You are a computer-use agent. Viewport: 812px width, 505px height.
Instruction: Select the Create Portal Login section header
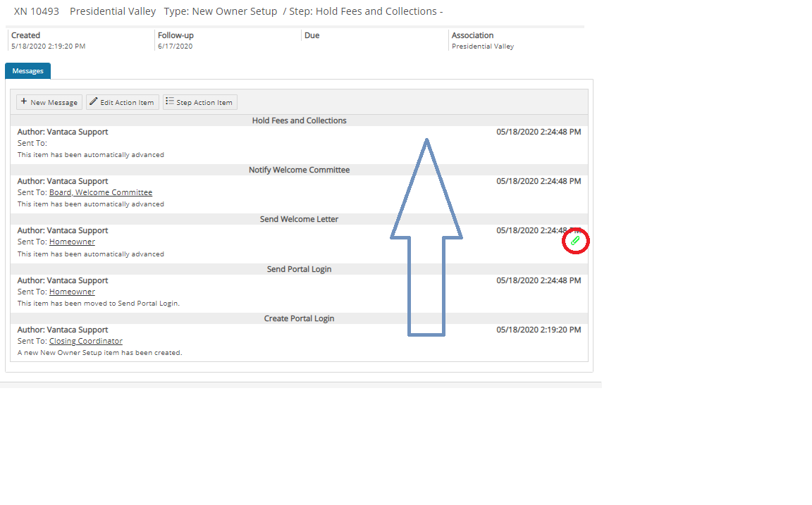click(x=299, y=318)
